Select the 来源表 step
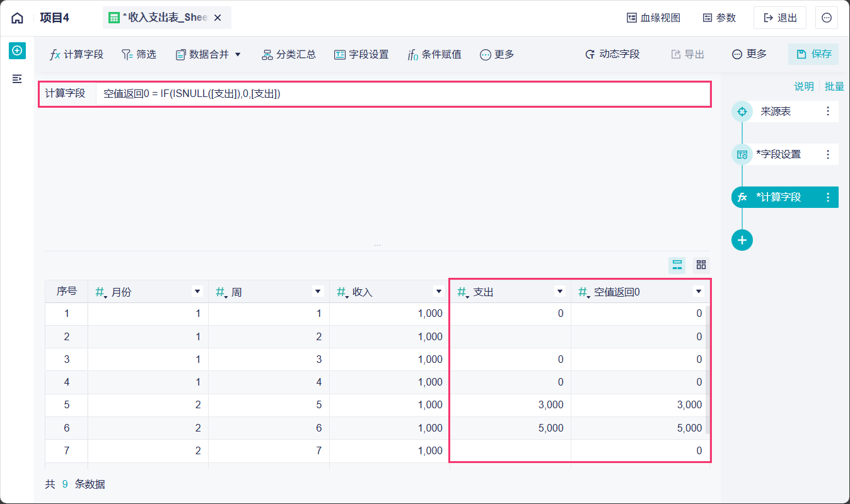This screenshot has width=850, height=504. point(785,112)
